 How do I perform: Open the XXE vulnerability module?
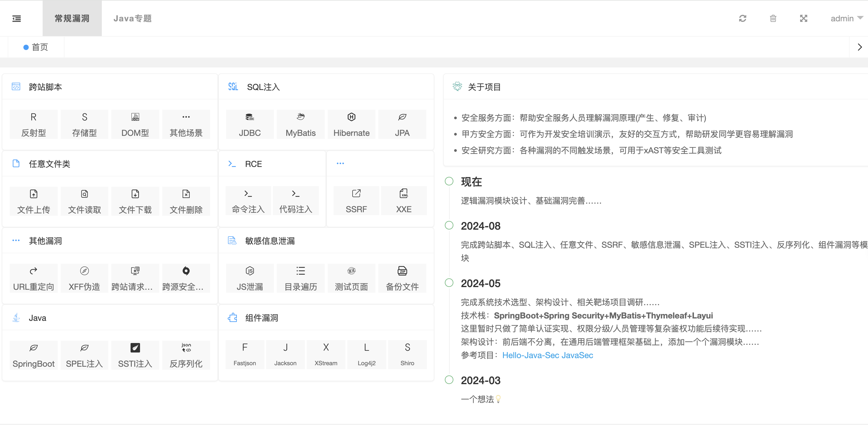(403, 201)
